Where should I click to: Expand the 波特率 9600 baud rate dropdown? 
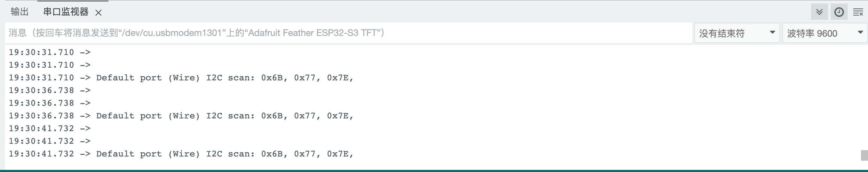pyautogui.click(x=825, y=33)
